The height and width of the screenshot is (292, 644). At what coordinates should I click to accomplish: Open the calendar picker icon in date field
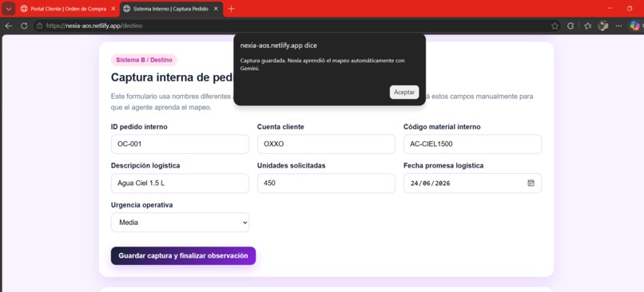(x=531, y=183)
